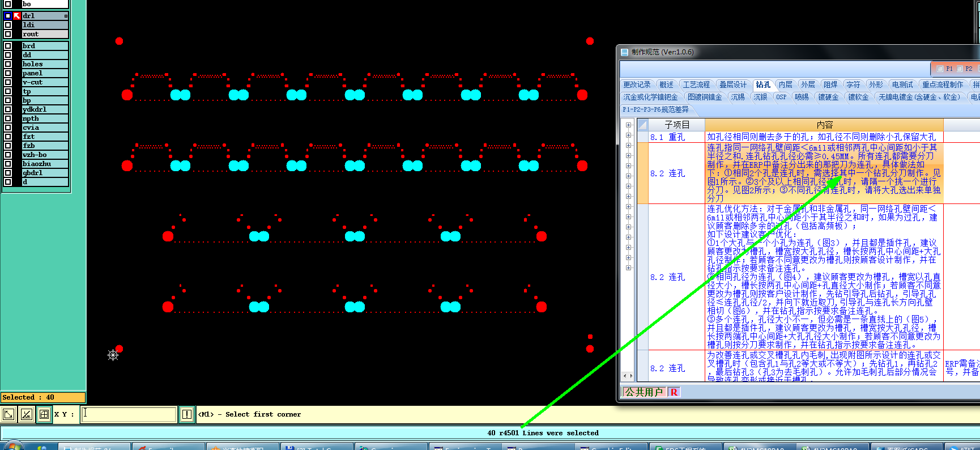Toggle the panel layer display checkbox
980x450 pixels.
(8, 73)
